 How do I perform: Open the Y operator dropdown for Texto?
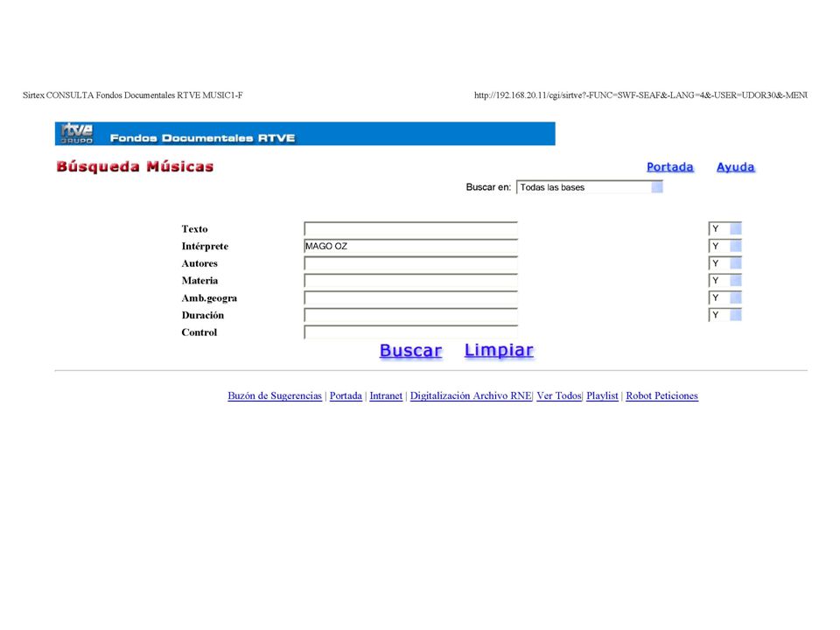724,228
